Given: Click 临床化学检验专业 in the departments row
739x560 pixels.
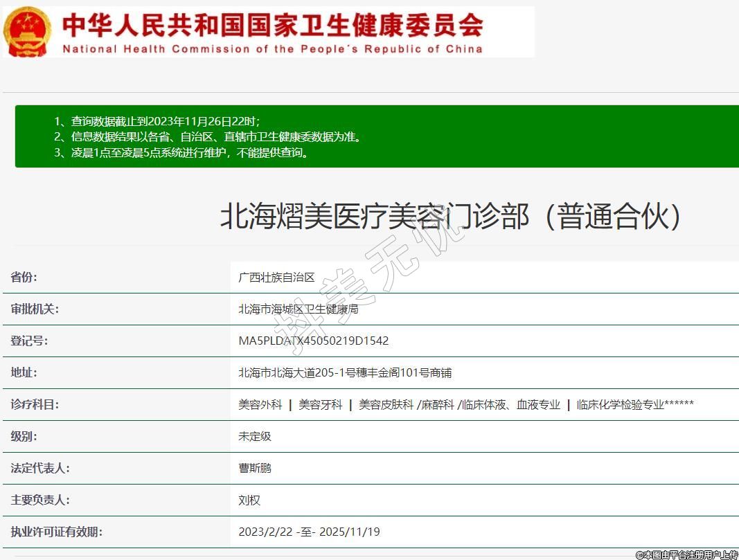Looking at the screenshot, I should (621, 405).
